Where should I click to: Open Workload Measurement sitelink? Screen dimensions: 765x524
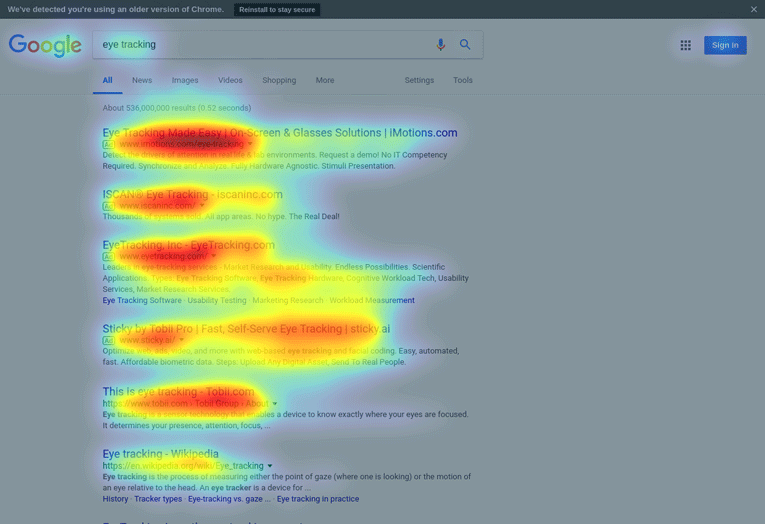372,301
